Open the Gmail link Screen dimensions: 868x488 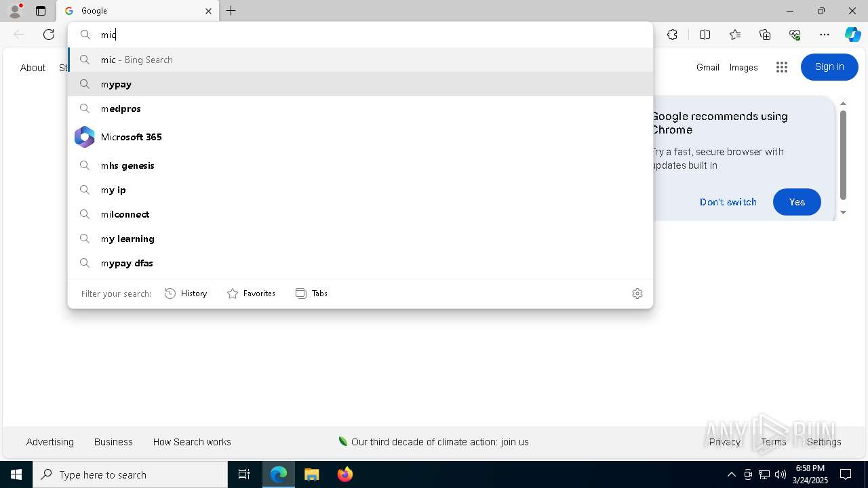pyautogui.click(x=707, y=67)
